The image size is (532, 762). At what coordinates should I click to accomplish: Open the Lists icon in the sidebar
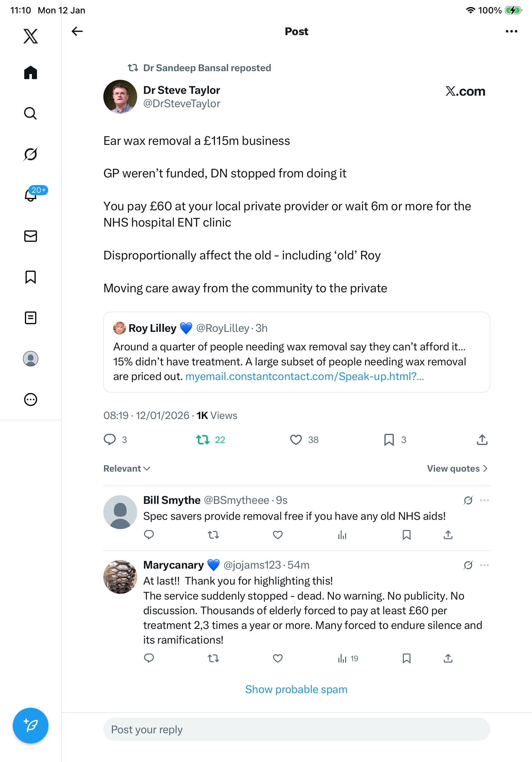tap(31, 318)
